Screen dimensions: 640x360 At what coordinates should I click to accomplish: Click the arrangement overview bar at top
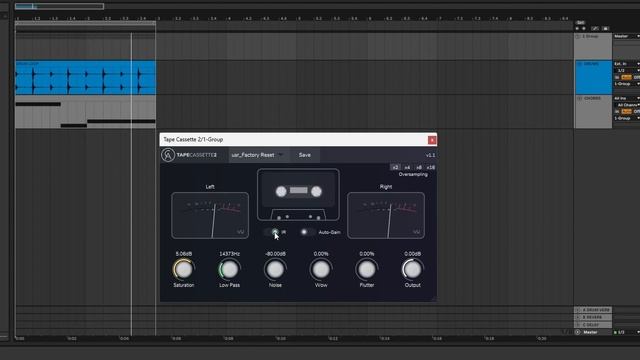59,6
